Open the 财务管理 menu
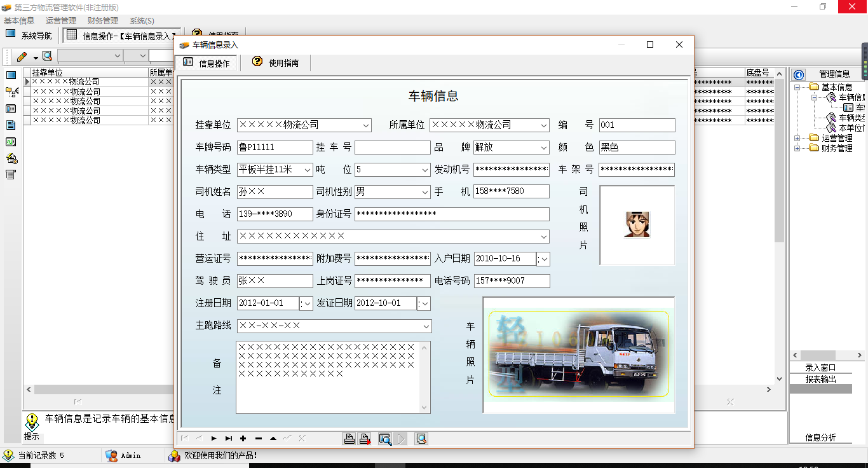The image size is (868, 468). click(x=102, y=21)
